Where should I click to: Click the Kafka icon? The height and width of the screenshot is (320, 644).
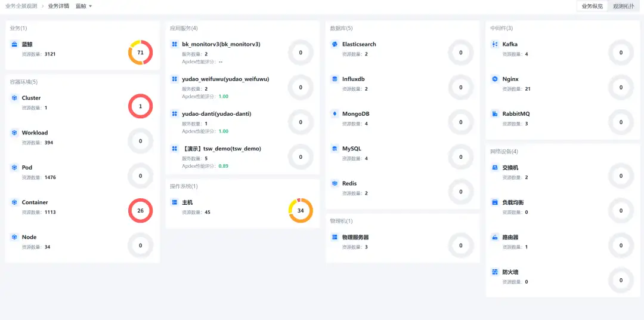click(x=495, y=44)
